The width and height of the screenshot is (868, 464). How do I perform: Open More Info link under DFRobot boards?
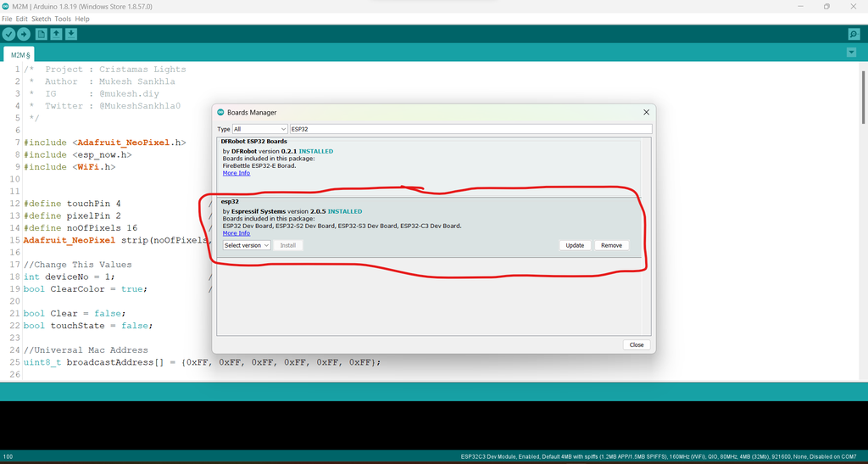pyautogui.click(x=236, y=173)
